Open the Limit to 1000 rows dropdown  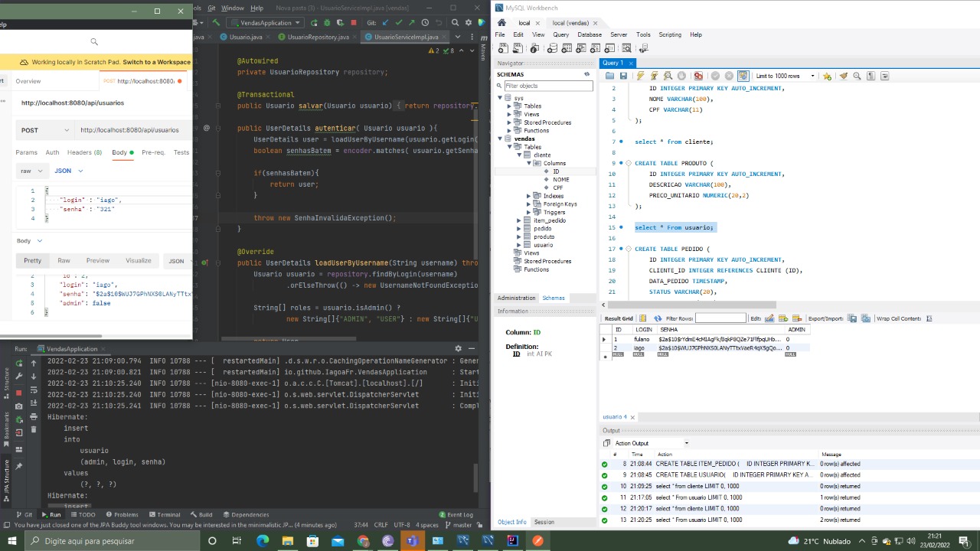tap(785, 76)
